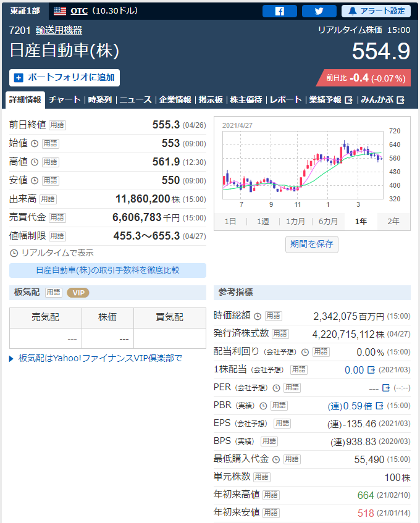Open the PBR (連)0.59倍 link
Image resolution: width=420 pixels, height=523 pixels.
click(355, 406)
